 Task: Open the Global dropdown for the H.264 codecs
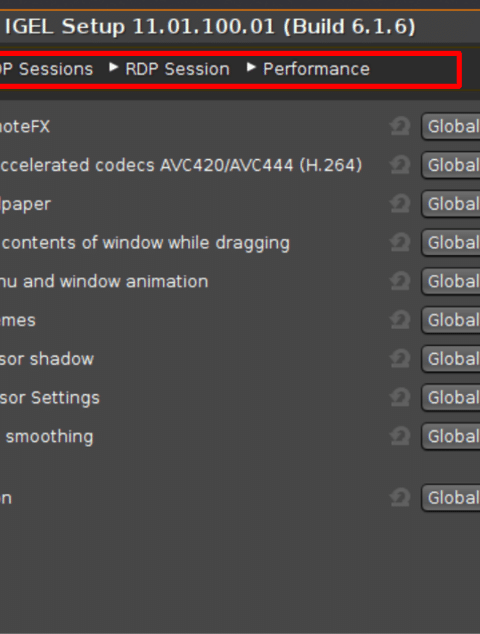(x=451, y=165)
